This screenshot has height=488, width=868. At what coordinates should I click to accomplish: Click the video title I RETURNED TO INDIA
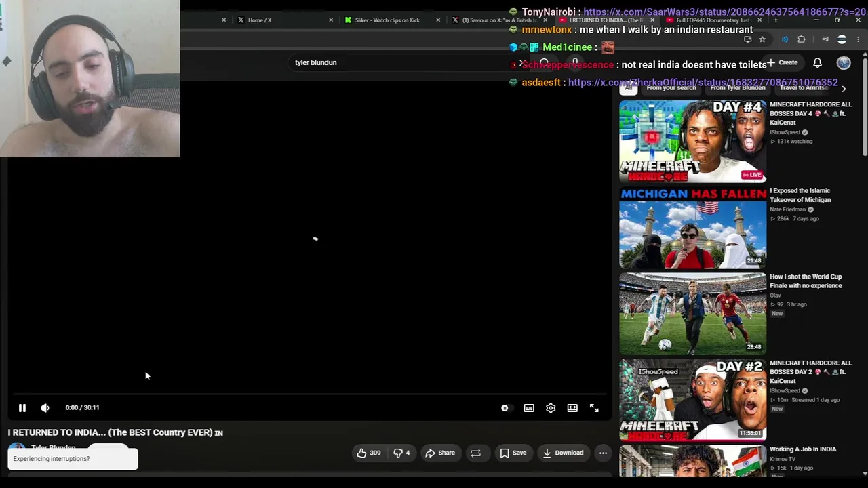[115, 432]
